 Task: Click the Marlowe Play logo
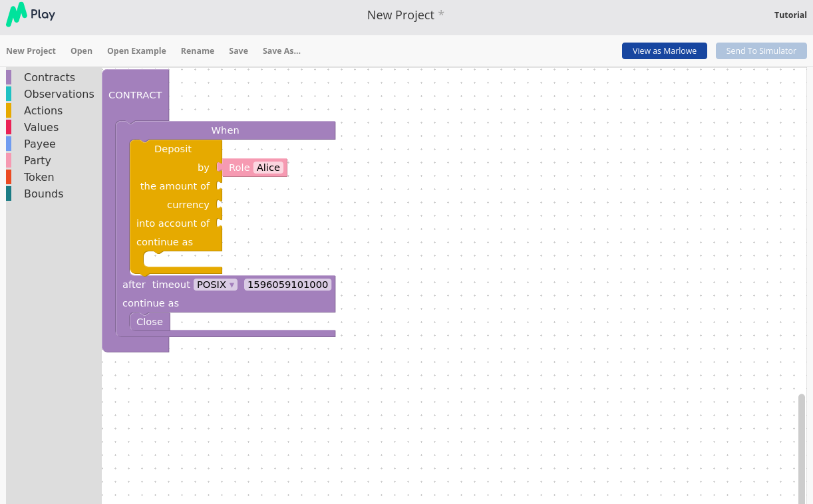[x=31, y=14]
